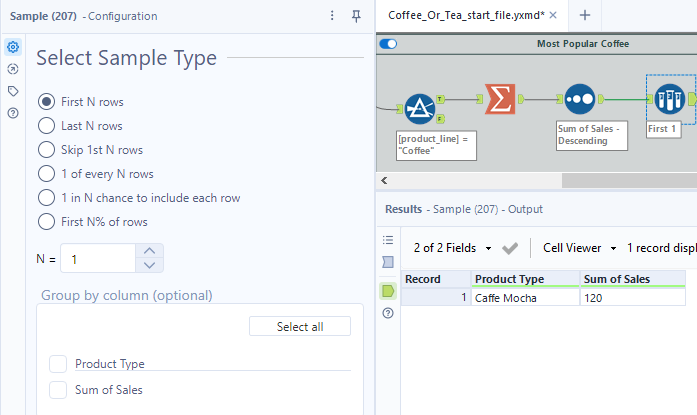The image size is (697, 415).
Task: Click the canvas horizontal scrollbar thumb
Action: (x=629, y=180)
